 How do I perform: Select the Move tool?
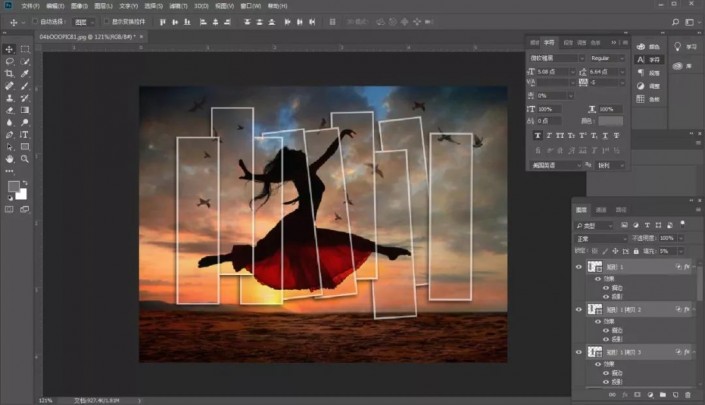pyautogui.click(x=9, y=49)
